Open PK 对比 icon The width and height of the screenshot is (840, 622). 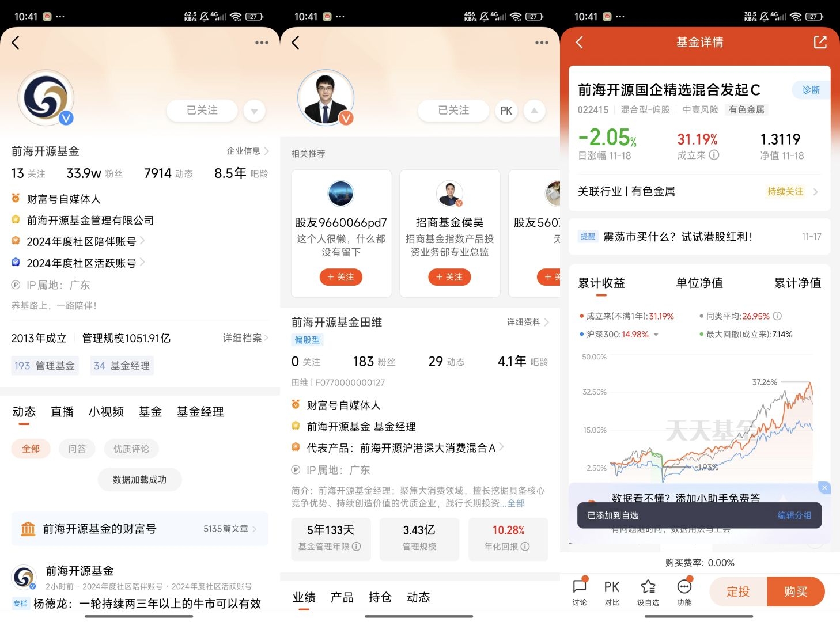[x=612, y=591]
